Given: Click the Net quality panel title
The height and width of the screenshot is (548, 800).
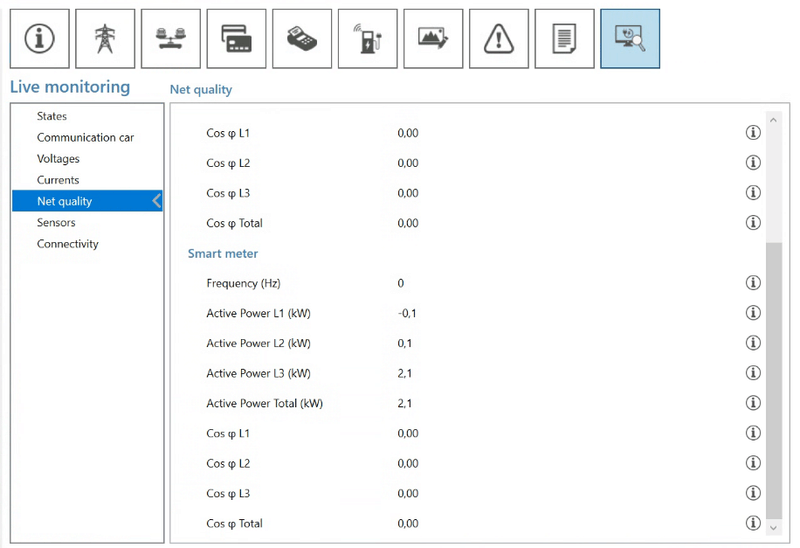Looking at the screenshot, I should point(201,90).
